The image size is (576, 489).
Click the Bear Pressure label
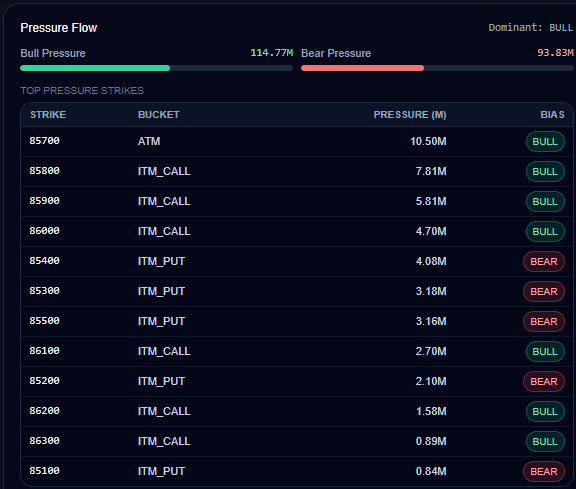point(336,53)
